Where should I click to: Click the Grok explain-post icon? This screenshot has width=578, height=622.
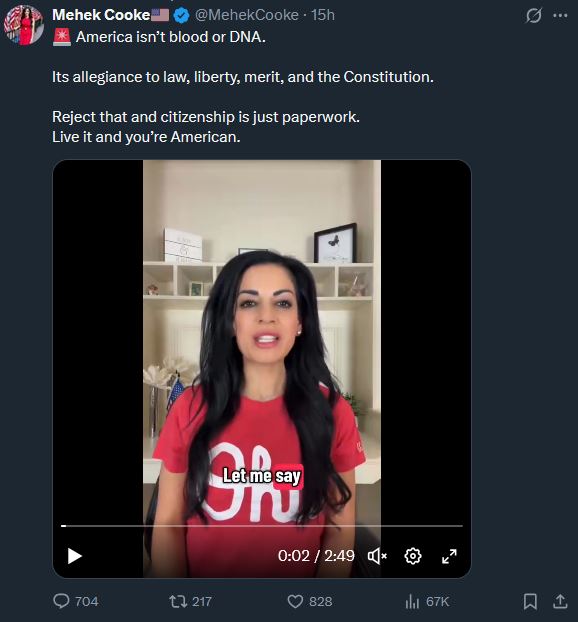tap(534, 16)
